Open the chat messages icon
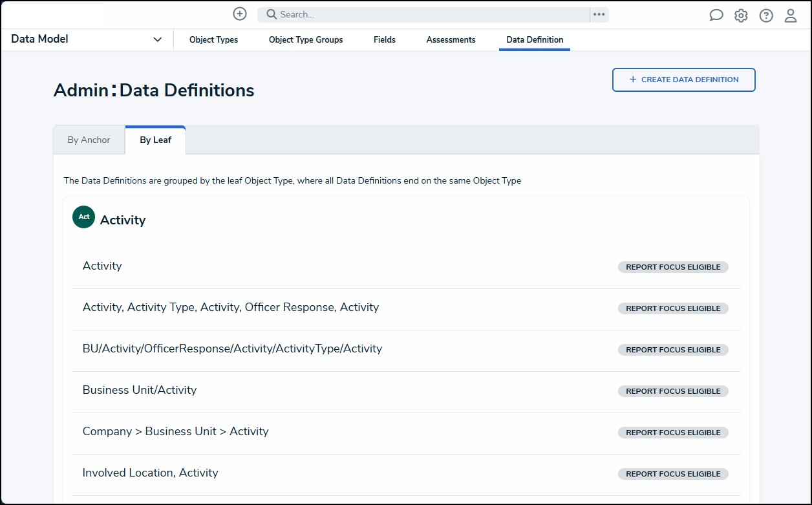 (716, 16)
